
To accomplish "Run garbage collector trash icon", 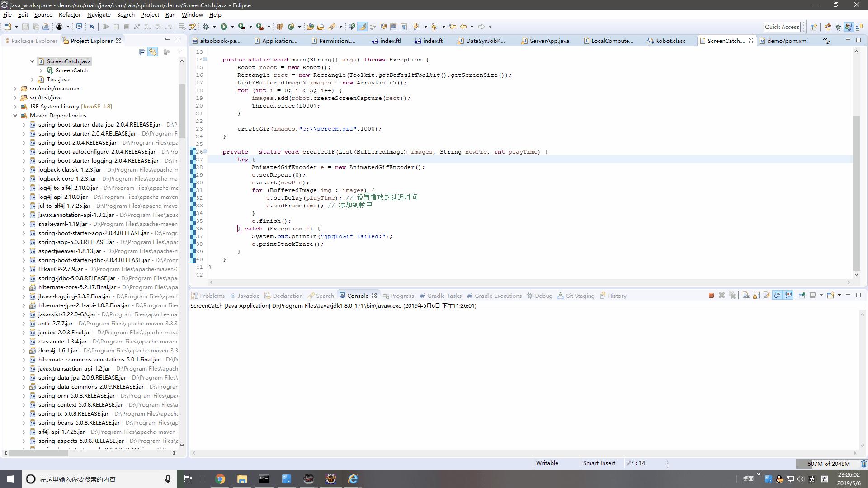I will click(x=863, y=464).
